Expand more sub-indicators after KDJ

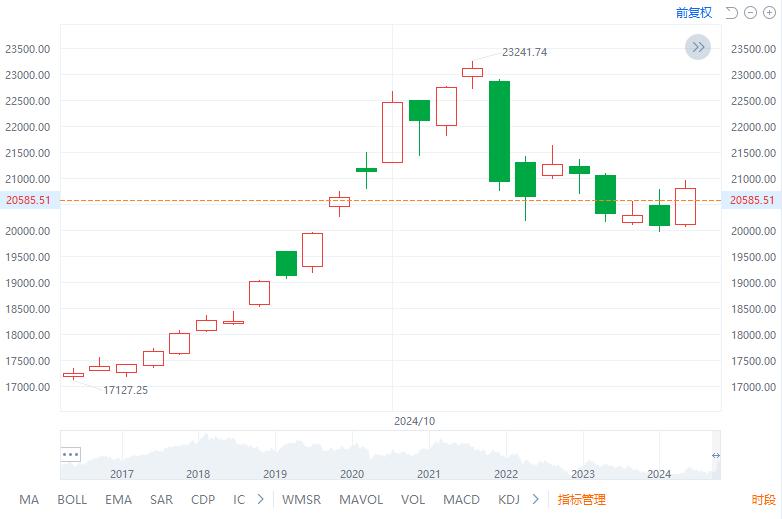(x=536, y=499)
